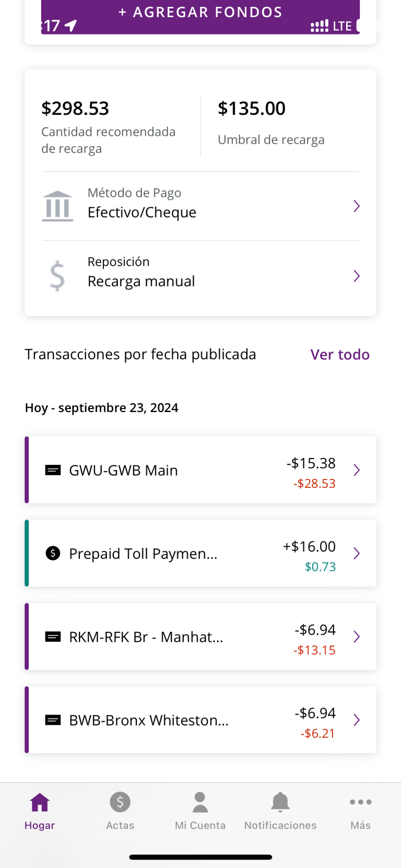Tap location arrow in status bar
Image resolution: width=401 pixels, height=868 pixels.
71,26
